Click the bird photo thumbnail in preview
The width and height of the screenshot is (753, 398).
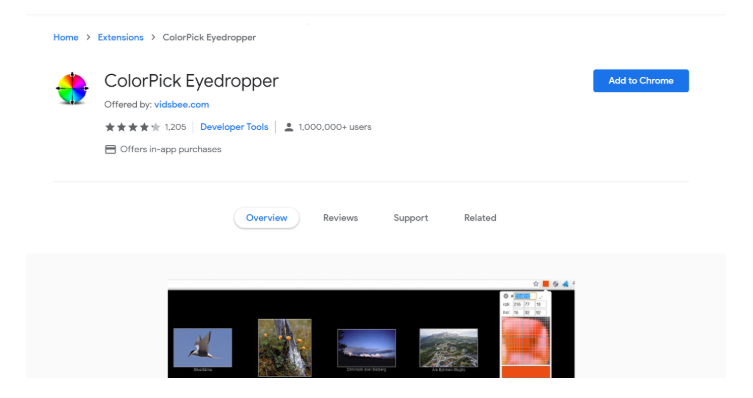click(203, 348)
